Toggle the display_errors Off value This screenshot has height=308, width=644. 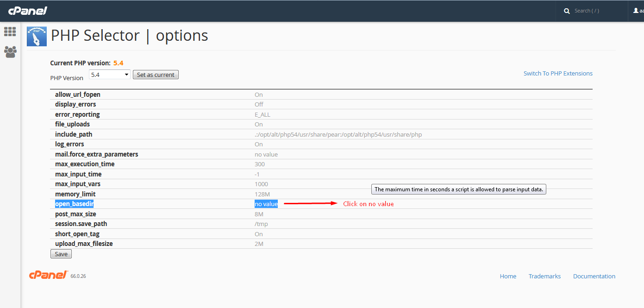tap(259, 104)
